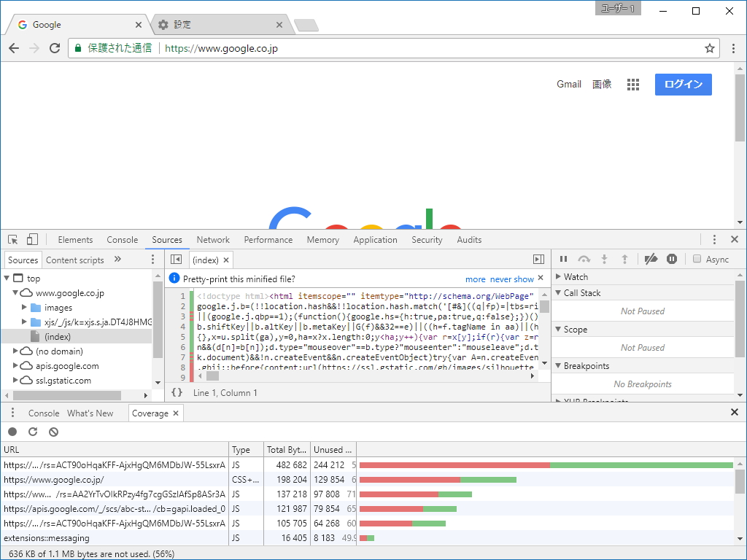Deactivate all breakpoints
This screenshot has height=560, width=747.
(x=651, y=259)
